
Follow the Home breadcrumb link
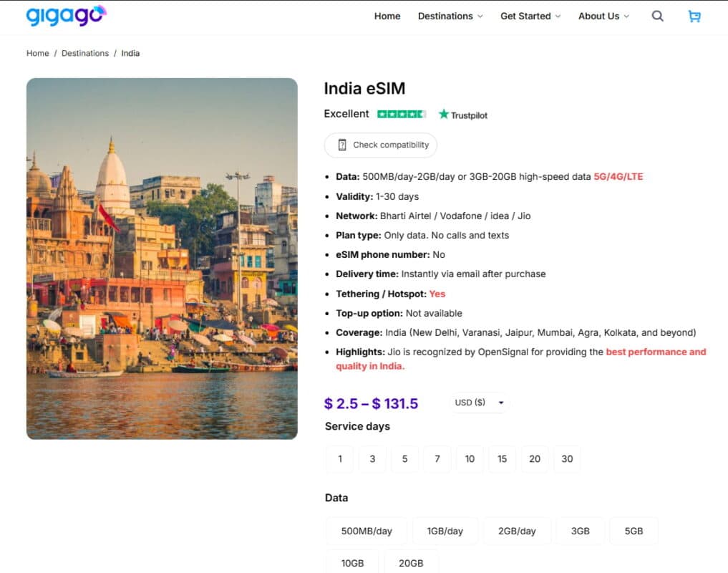pyautogui.click(x=38, y=54)
